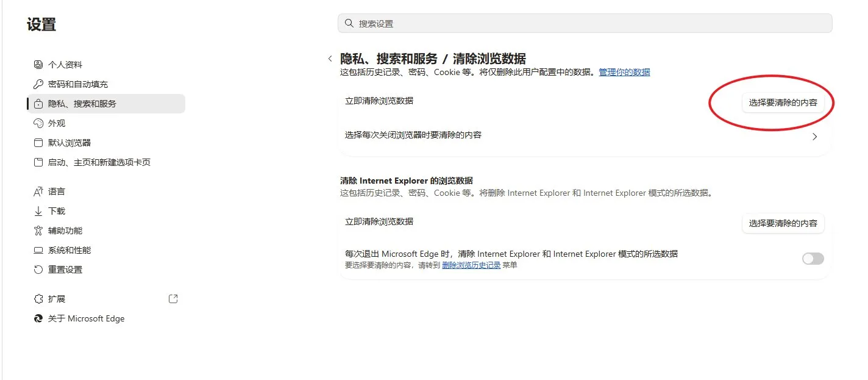Click the language icon beside 语言
Screen dimensions: 868x380
pyautogui.click(x=38, y=192)
